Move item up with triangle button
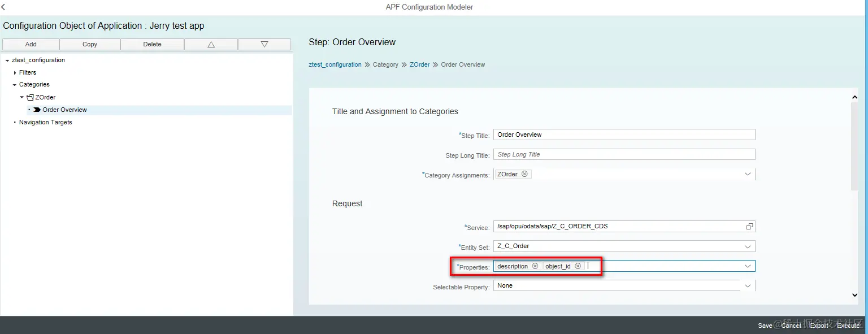 (211, 44)
